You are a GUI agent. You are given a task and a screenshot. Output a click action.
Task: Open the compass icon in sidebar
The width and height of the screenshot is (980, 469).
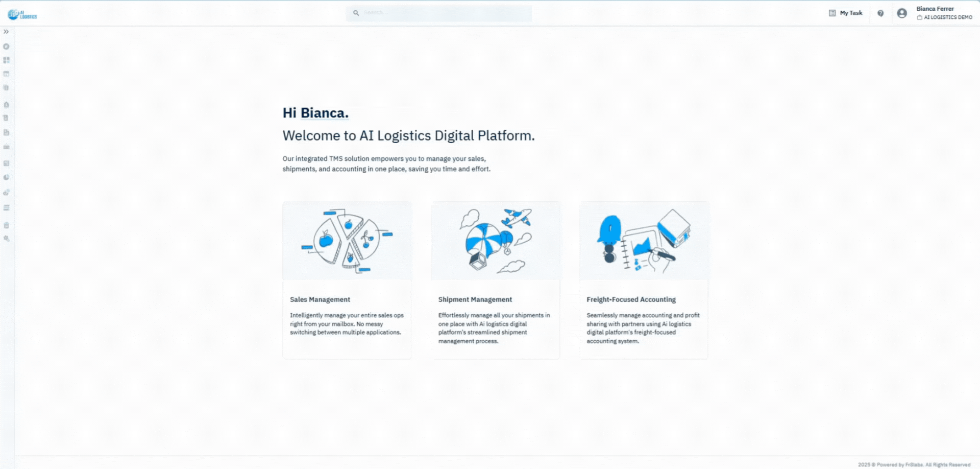tap(6, 46)
